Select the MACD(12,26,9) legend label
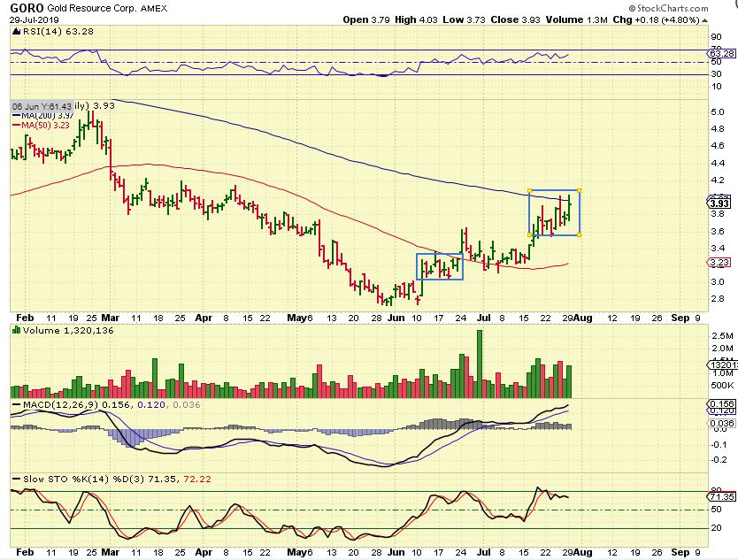738x560 pixels. tap(61, 404)
